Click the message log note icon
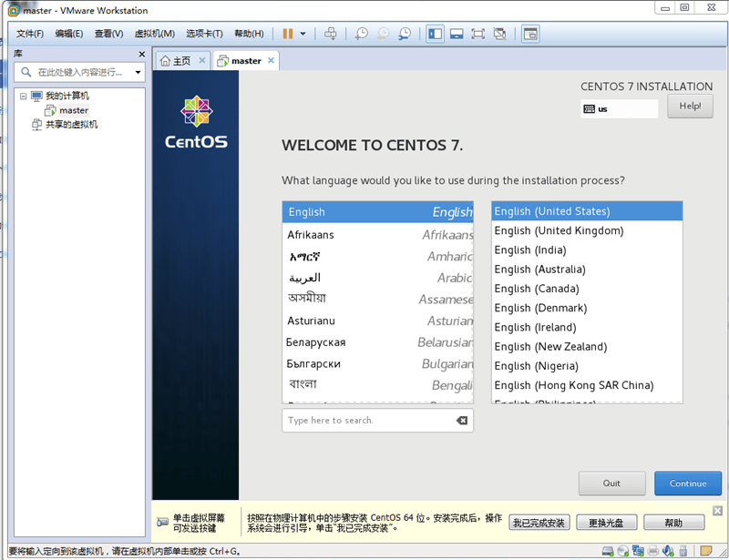 click(705, 551)
